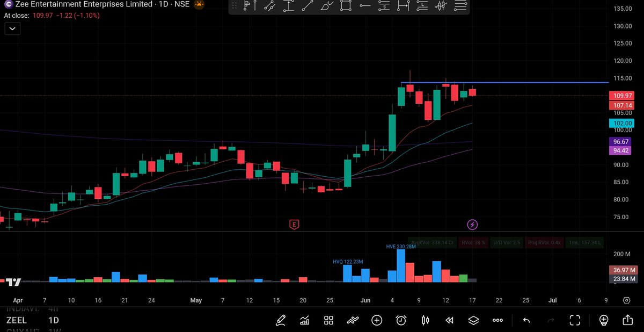Image resolution: width=644 pixels, height=332 pixels.
Task: Click the HVQ 122.23M volume annotation
Action: coord(348,262)
